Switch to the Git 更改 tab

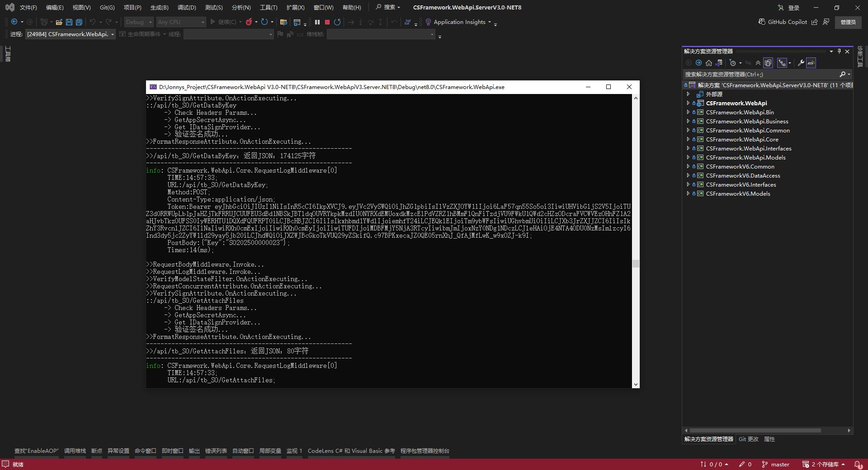748,439
